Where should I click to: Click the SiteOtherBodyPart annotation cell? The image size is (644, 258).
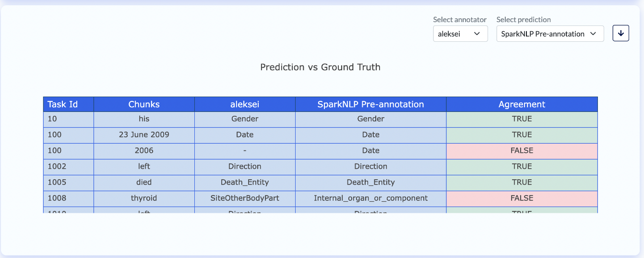(x=245, y=198)
